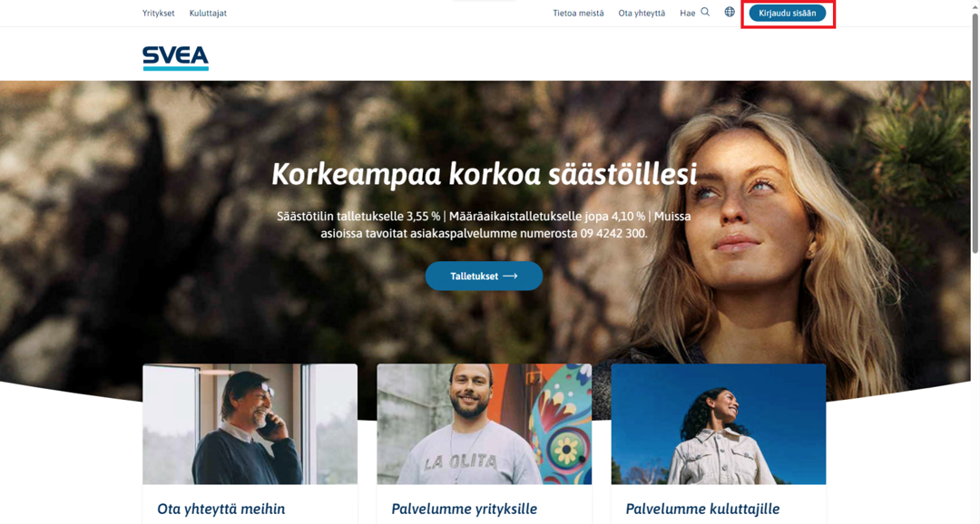
Task: Open the Palvelumme yrityksille heading
Action: pos(465,509)
